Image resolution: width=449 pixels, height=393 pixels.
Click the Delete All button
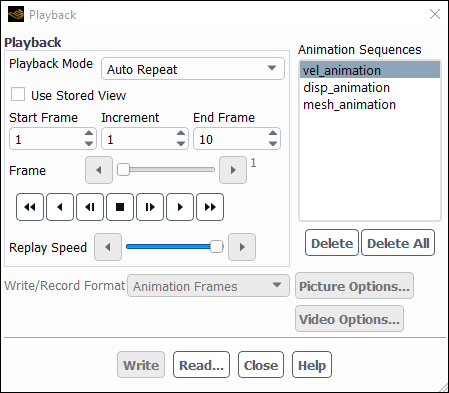[398, 243]
